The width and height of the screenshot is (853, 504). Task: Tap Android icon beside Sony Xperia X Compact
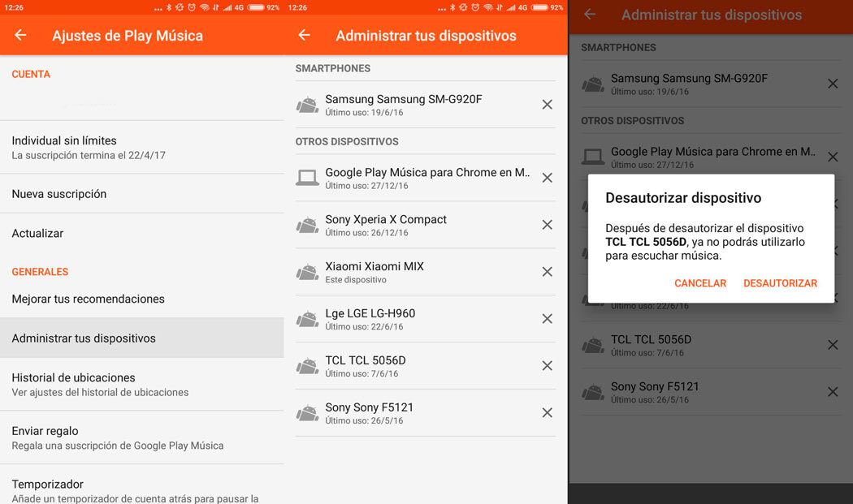coord(307,225)
